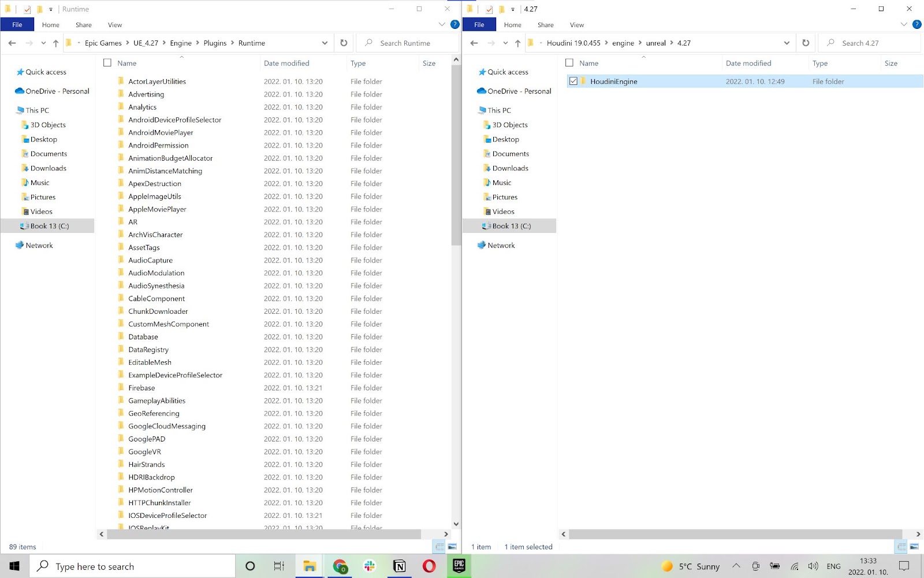Open Cortana from the taskbar
The image size is (924, 578).
pos(250,566)
